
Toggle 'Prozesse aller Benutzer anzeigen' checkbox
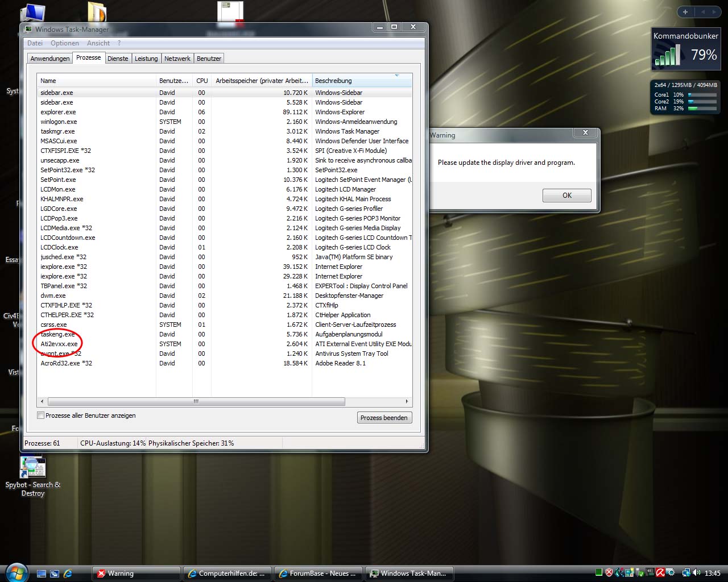[41, 415]
